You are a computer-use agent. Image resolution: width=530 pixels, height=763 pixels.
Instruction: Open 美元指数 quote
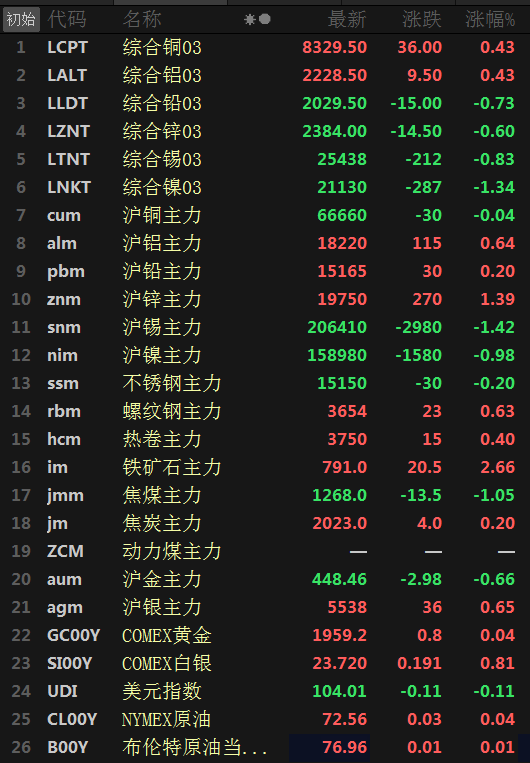tap(162, 691)
